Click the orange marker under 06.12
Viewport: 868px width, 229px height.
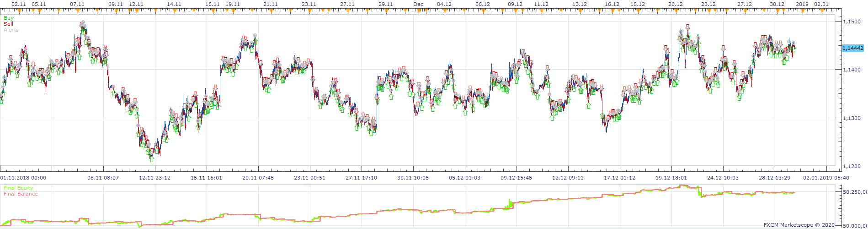tap(483, 11)
